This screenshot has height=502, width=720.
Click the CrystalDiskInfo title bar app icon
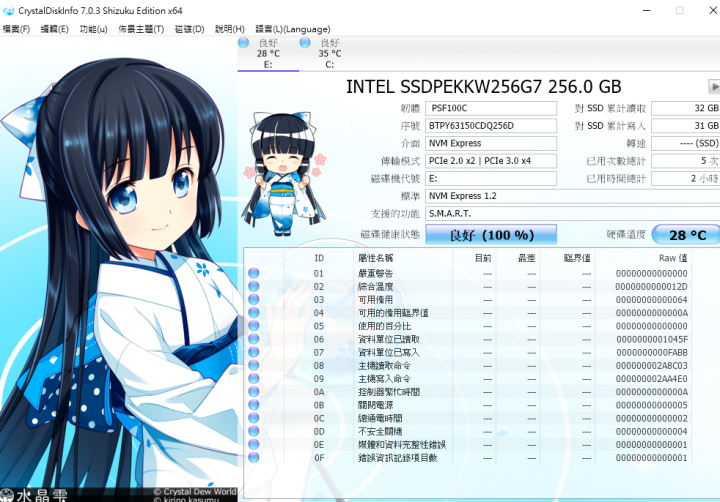(8, 10)
